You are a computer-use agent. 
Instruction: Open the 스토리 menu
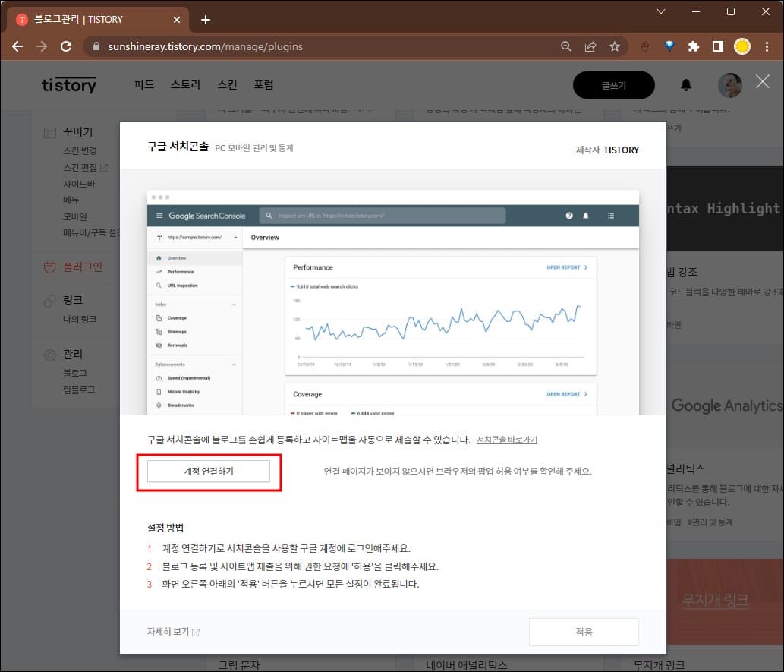click(x=185, y=84)
